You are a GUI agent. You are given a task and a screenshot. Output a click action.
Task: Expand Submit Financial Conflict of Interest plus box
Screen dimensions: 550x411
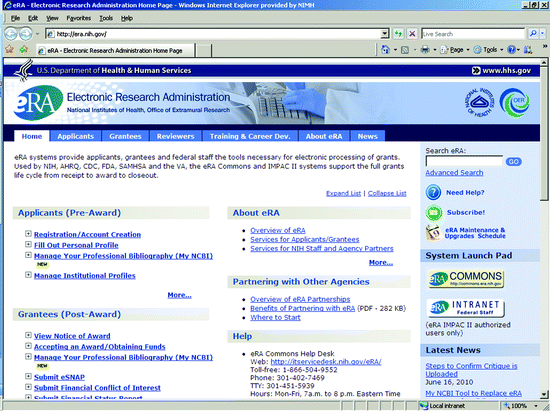(x=28, y=387)
